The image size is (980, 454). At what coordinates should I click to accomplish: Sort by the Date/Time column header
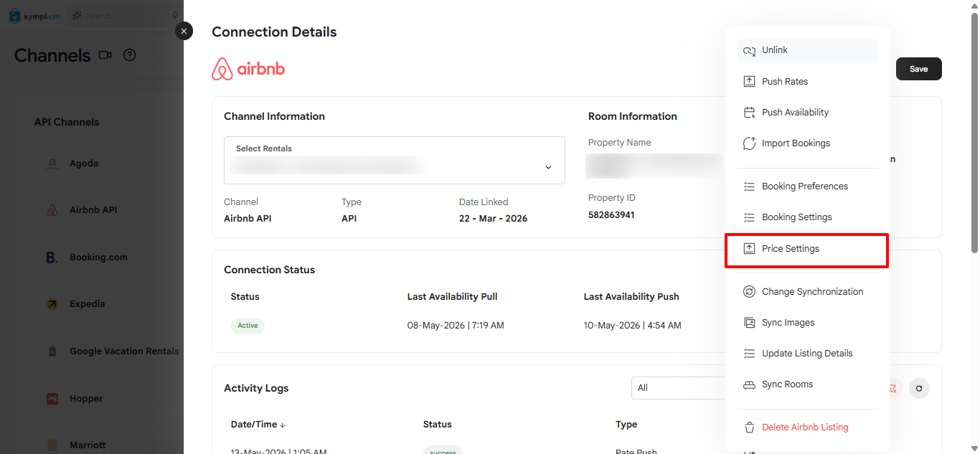point(258,425)
